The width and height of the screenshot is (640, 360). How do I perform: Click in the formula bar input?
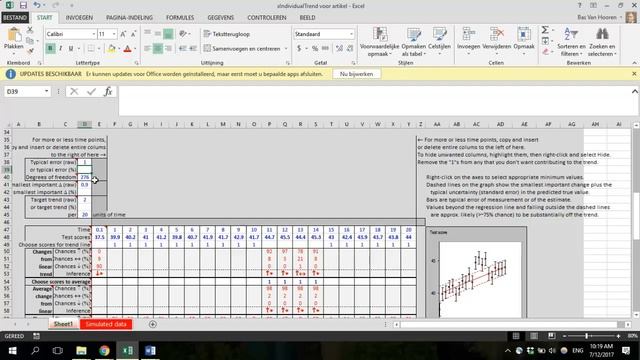pyautogui.click(x=374, y=100)
